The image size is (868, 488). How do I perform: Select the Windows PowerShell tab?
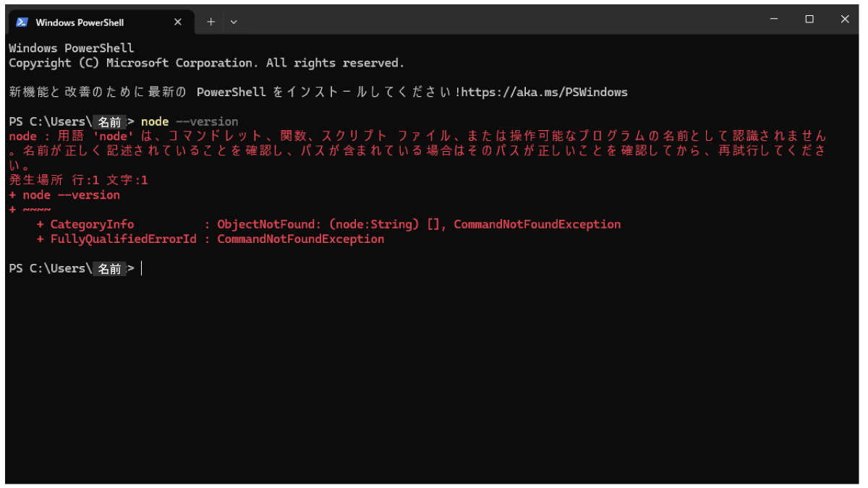pos(101,22)
